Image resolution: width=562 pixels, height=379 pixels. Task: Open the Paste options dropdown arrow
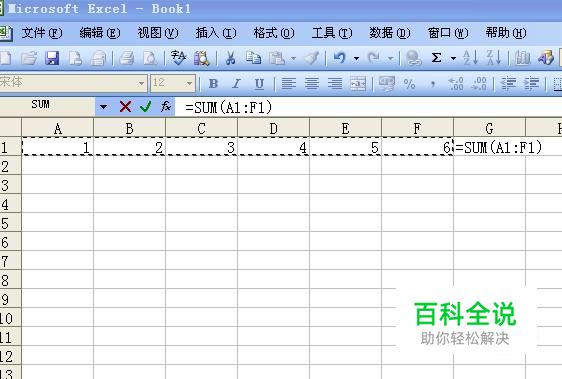click(293, 58)
